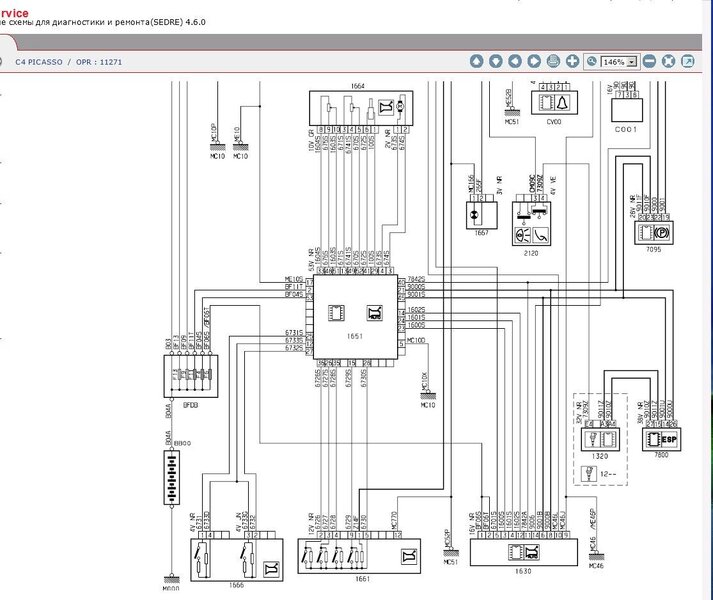The width and height of the screenshot is (713, 600).
Task: Click the OPR : 11271 breadcrumb
Action: 98,62
